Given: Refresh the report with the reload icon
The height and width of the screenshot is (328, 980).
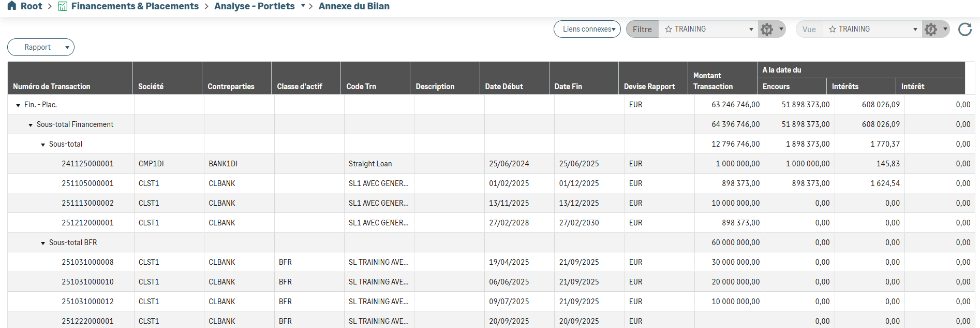Looking at the screenshot, I should [x=965, y=30].
